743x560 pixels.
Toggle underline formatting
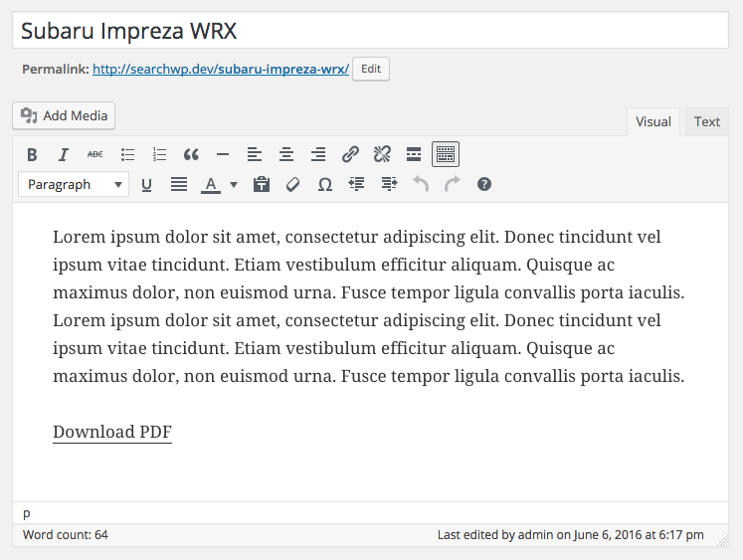pyautogui.click(x=146, y=184)
